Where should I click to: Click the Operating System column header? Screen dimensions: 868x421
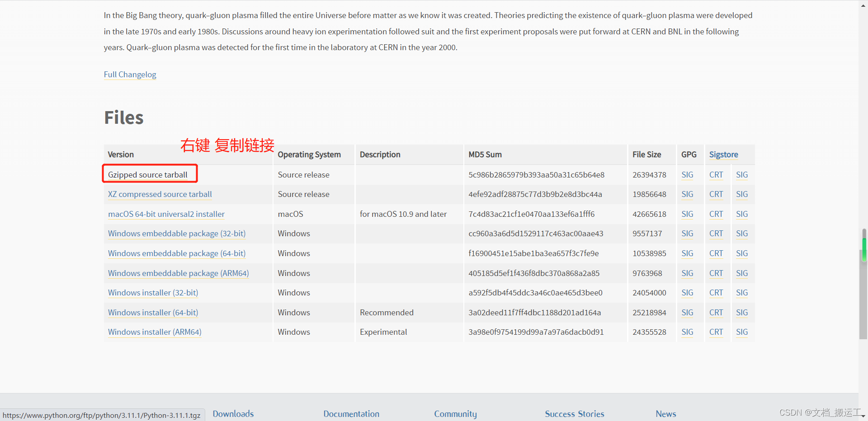[x=309, y=154]
